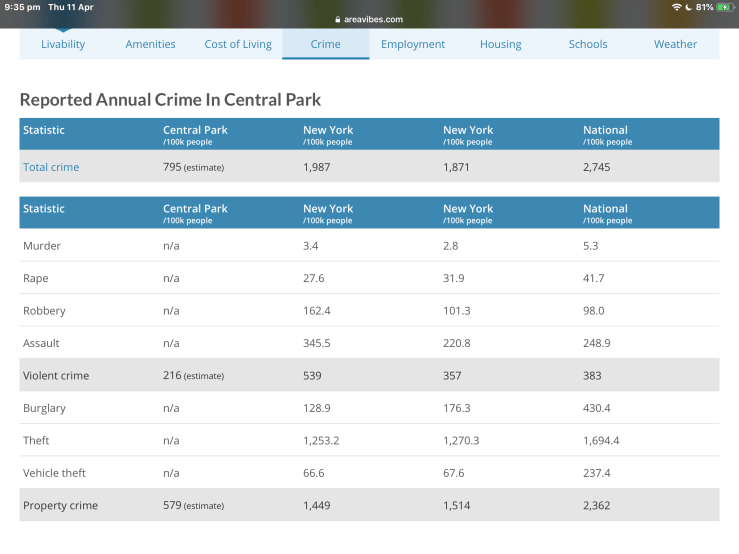The height and width of the screenshot is (554, 739).
Task: Click the active Crime tab
Action: click(x=325, y=44)
